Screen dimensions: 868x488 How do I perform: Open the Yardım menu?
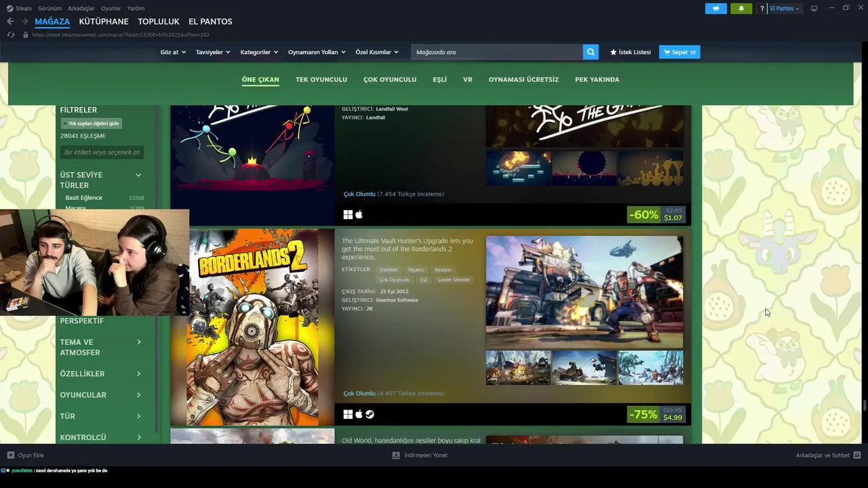[136, 8]
